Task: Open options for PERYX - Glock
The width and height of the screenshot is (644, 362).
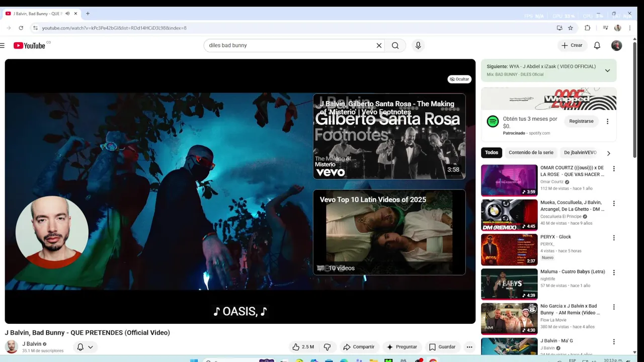Action: click(x=614, y=238)
